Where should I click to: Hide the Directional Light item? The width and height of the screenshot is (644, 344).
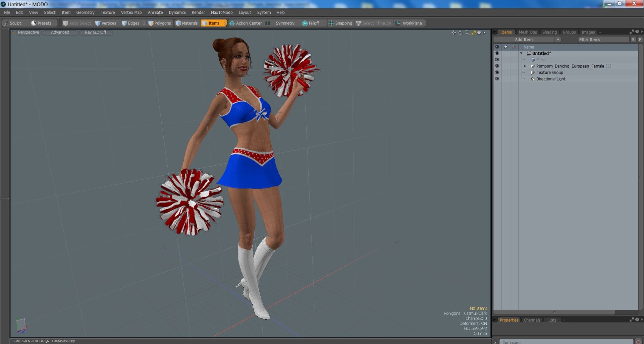(497, 79)
